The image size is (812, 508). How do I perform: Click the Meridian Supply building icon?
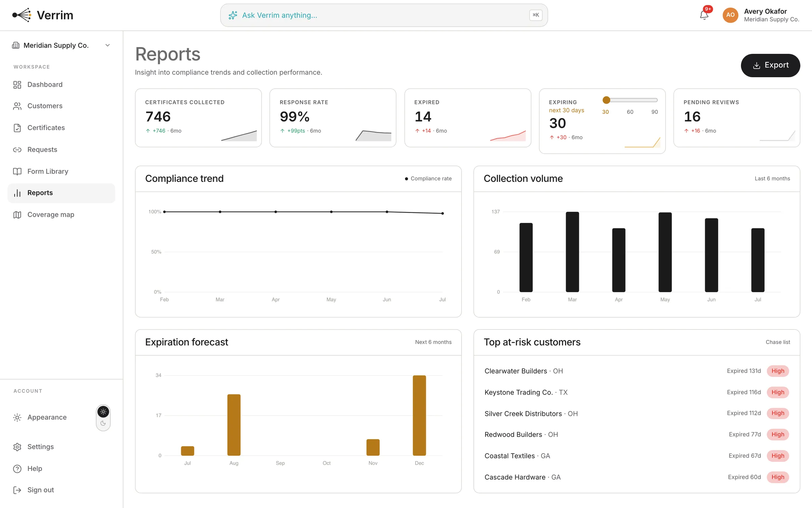point(16,45)
